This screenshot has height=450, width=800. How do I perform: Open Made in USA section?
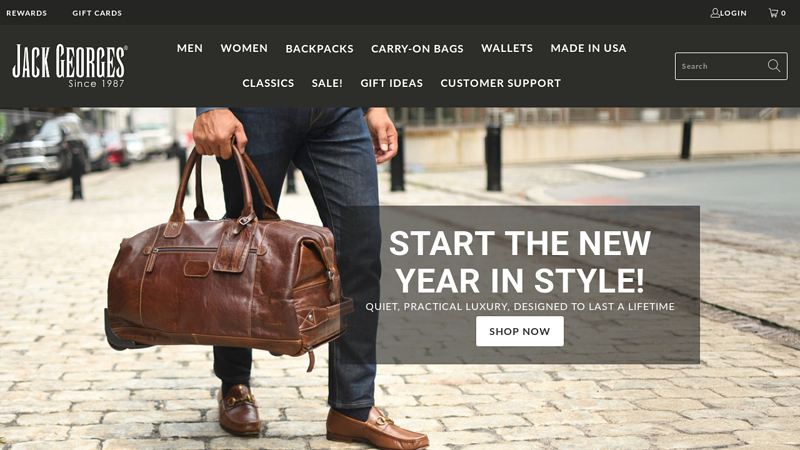click(x=588, y=48)
